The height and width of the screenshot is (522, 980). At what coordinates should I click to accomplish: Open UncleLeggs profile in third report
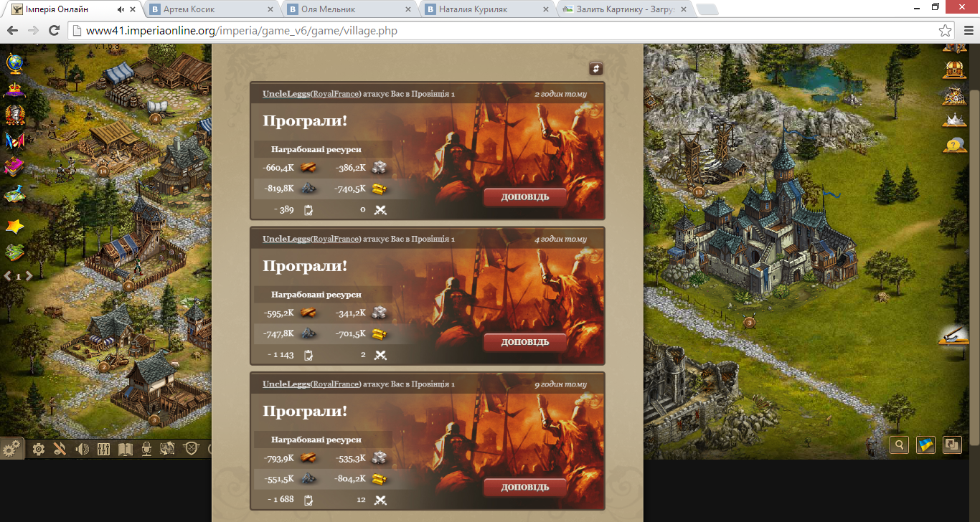pos(286,384)
